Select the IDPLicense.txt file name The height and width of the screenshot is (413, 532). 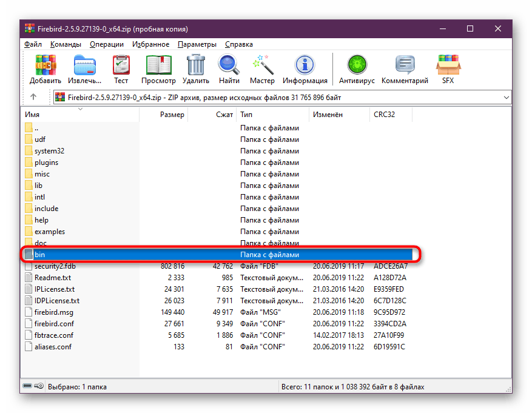tap(57, 301)
